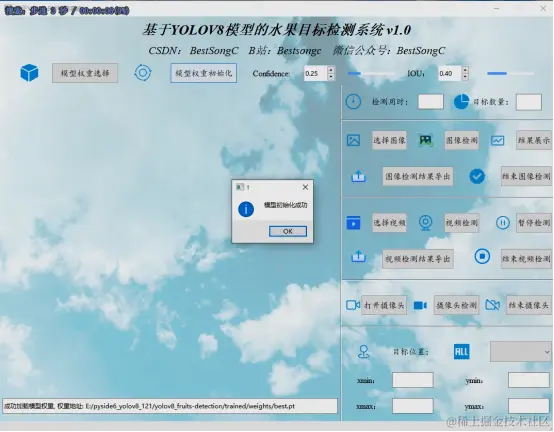Image resolution: width=554 pixels, height=432 pixels.
Task: Click the 打开摄像头 button
Action: pyautogui.click(x=384, y=305)
